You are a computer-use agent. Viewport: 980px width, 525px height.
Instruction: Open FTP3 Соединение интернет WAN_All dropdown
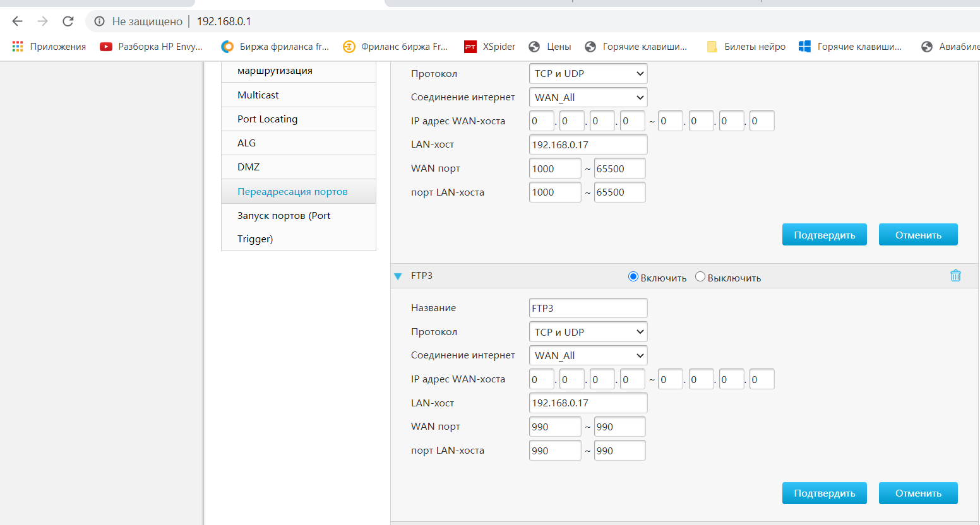(x=589, y=355)
